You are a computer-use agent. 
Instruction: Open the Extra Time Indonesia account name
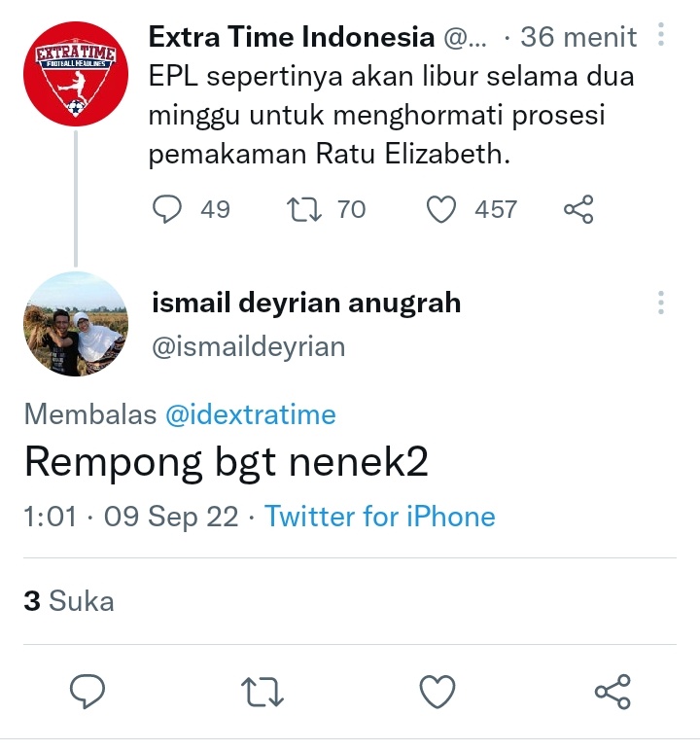(x=292, y=36)
